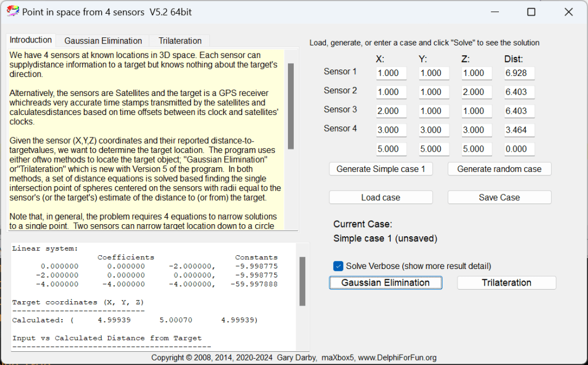
Task: Click Sensor 4 Y coordinate field
Action: click(x=434, y=130)
